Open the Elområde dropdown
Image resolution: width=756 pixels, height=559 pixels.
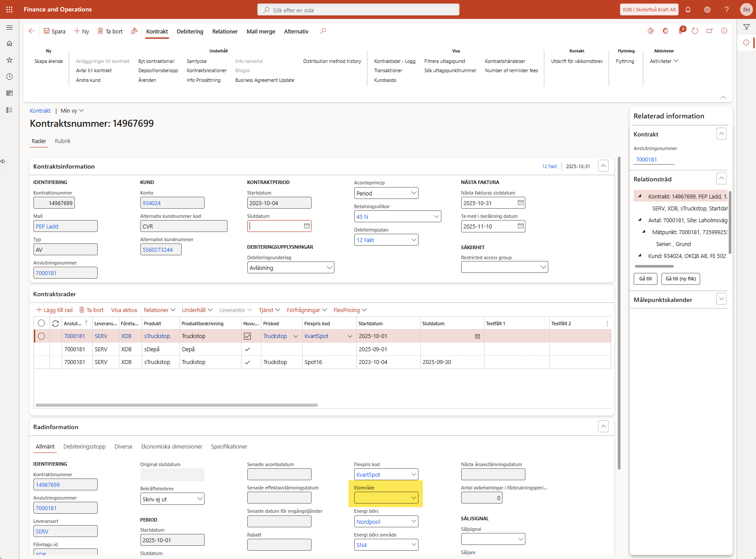(413, 498)
